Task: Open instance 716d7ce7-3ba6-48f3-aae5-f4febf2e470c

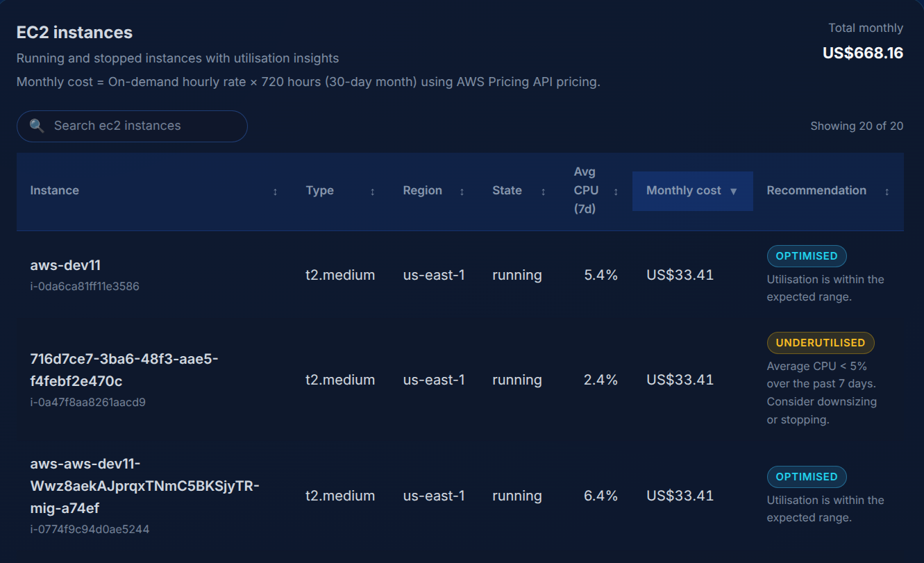Action: [124, 370]
